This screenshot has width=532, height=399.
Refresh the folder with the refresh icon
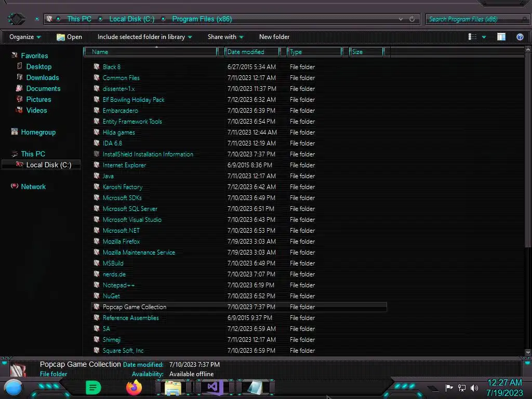pos(412,19)
